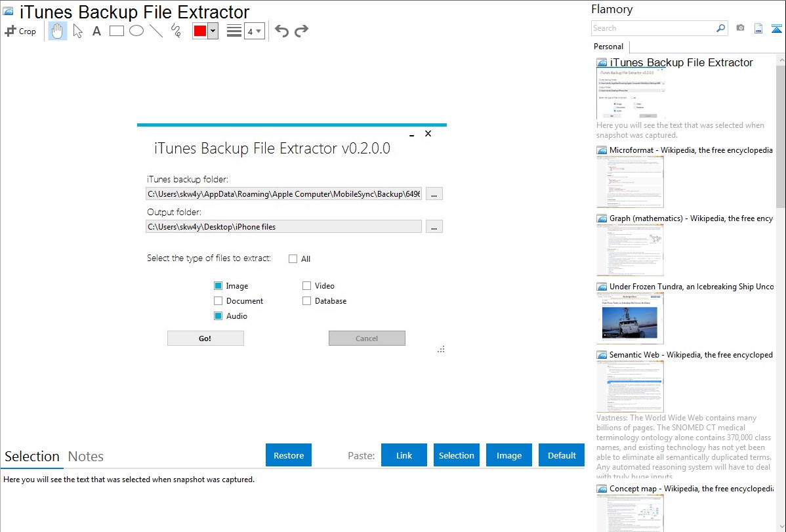This screenshot has height=532, width=786.
Task: Browse for Output folder
Action: click(x=434, y=226)
